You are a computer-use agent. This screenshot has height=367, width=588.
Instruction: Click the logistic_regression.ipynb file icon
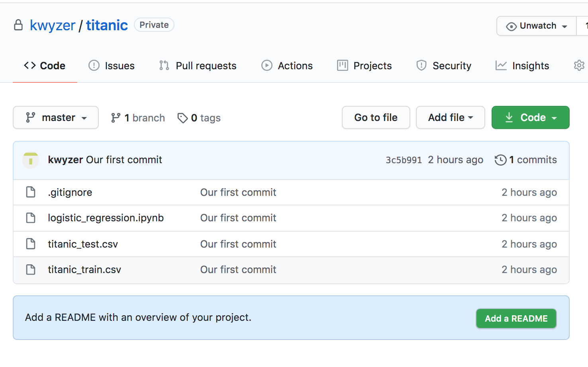31,218
